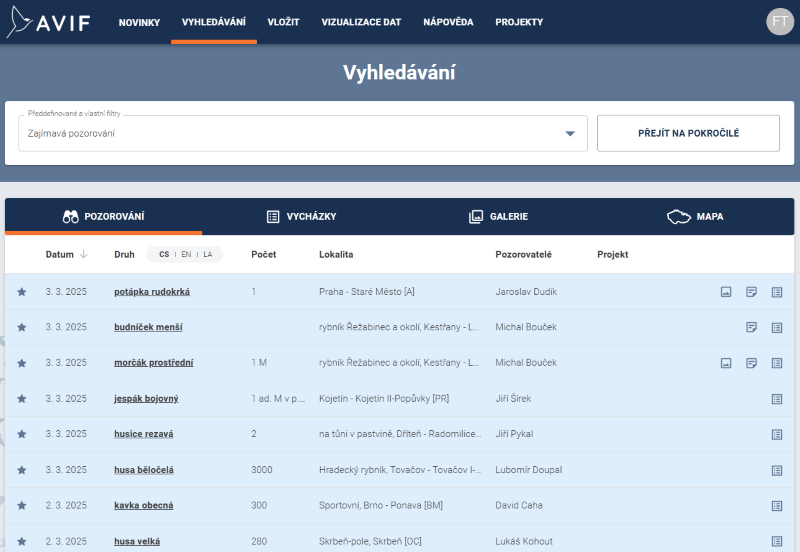Click the star icon beside husice rezavá
This screenshot has height=552, width=800.
[x=22, y=434]
